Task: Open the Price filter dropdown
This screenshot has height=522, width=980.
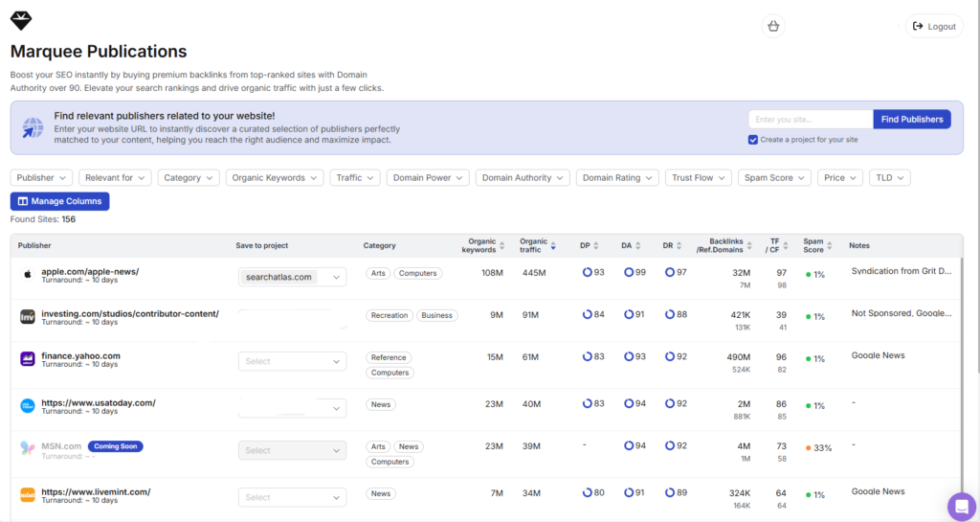Action: click(x=840, y=177)
